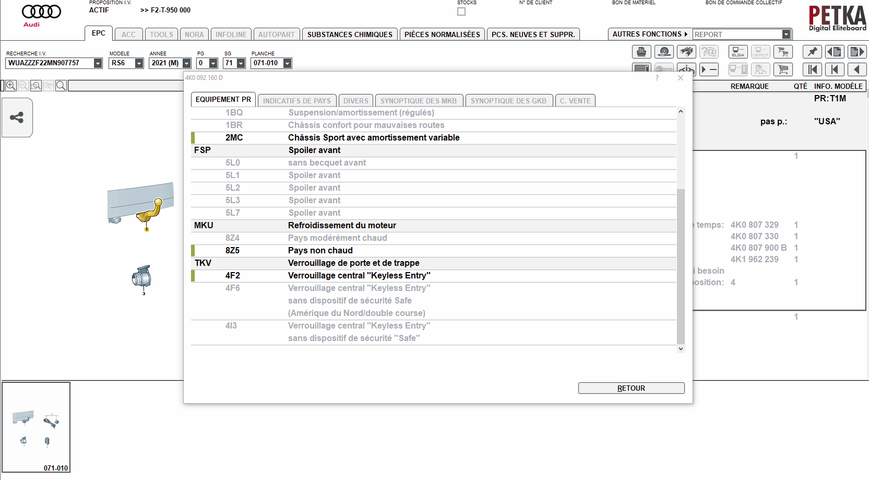Select row 8Z4 Pays modérément chaud
The height and width of the screenshot is (480, 869).
pyautogui.click(x=434, y=238)
